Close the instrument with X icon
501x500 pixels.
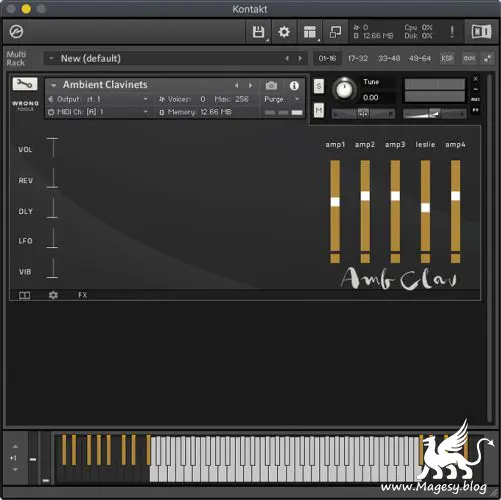coord(476,79)
